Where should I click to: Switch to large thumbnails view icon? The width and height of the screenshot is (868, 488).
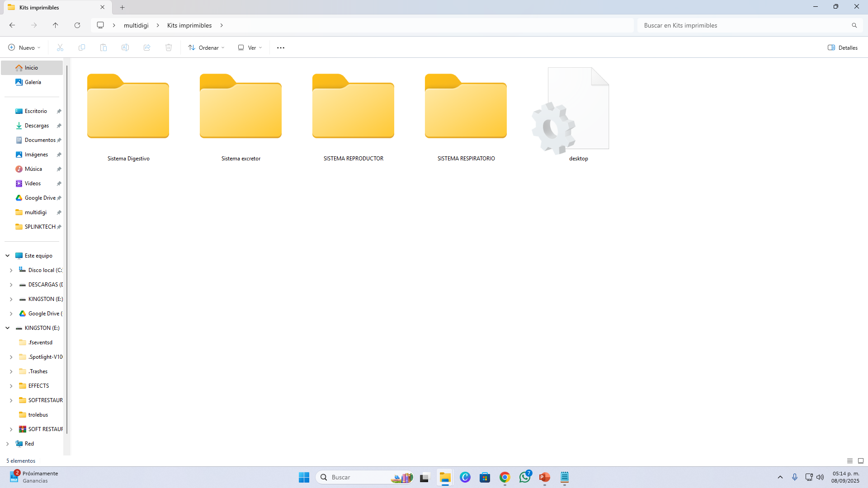tap(861, 461)
